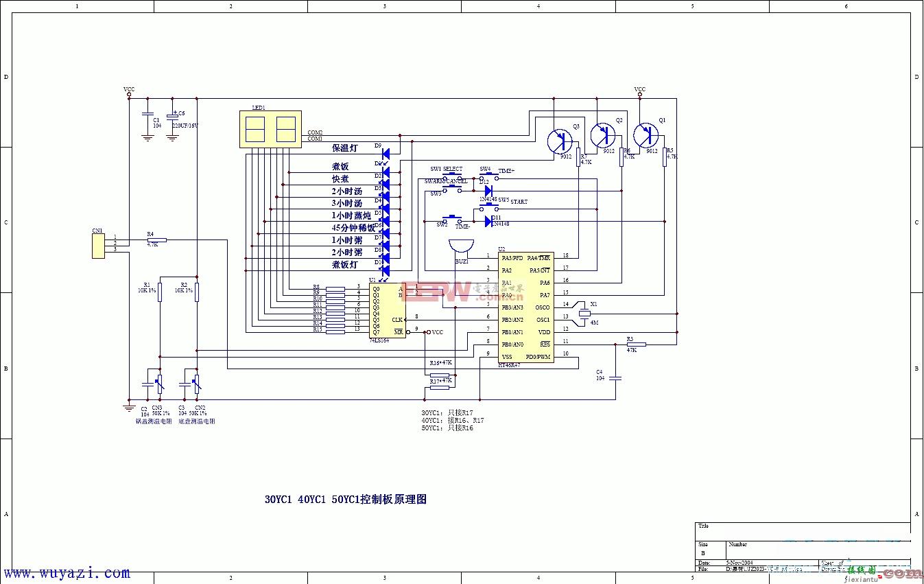
Task: Select the D11 diode symbol
Action: click(488, 221)
